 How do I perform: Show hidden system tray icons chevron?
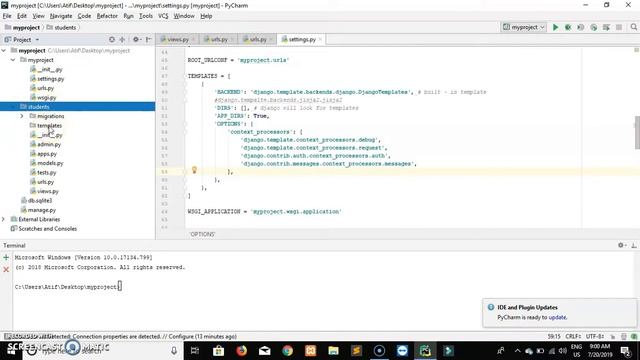(518, 351)
